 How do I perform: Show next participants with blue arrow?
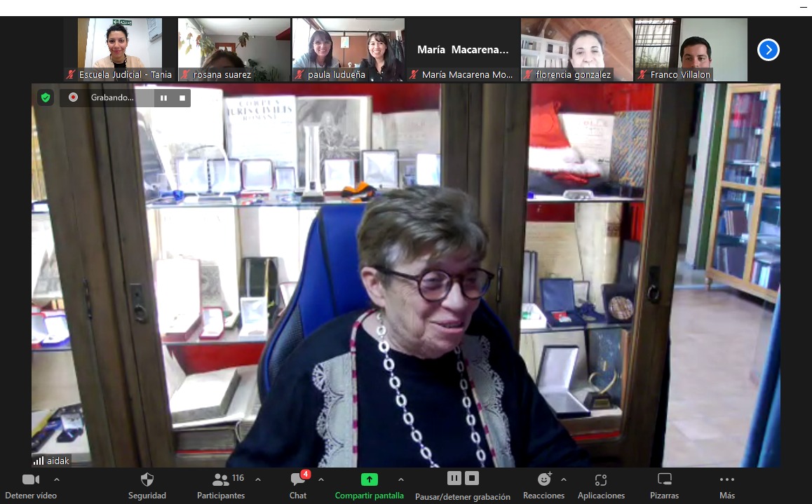coord(769,50)
